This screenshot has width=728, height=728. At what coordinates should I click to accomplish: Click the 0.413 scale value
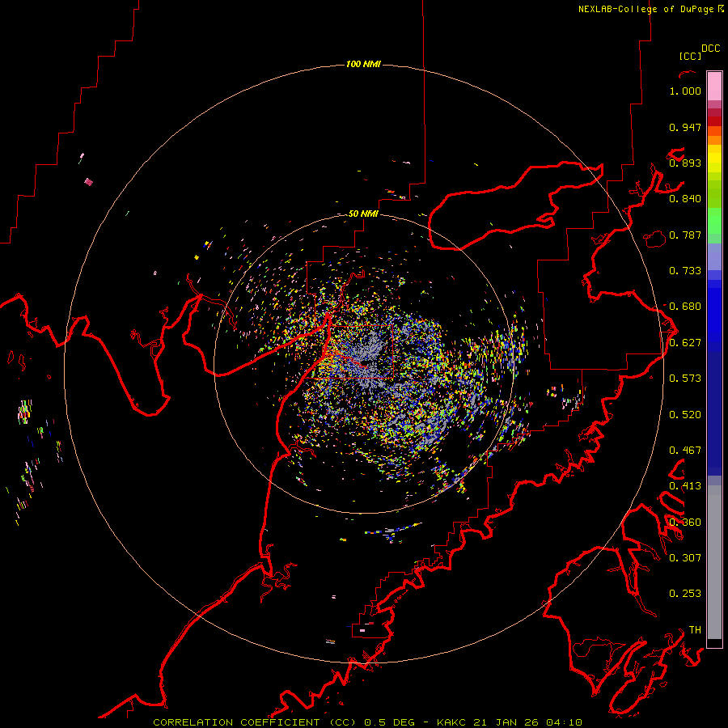685,486
